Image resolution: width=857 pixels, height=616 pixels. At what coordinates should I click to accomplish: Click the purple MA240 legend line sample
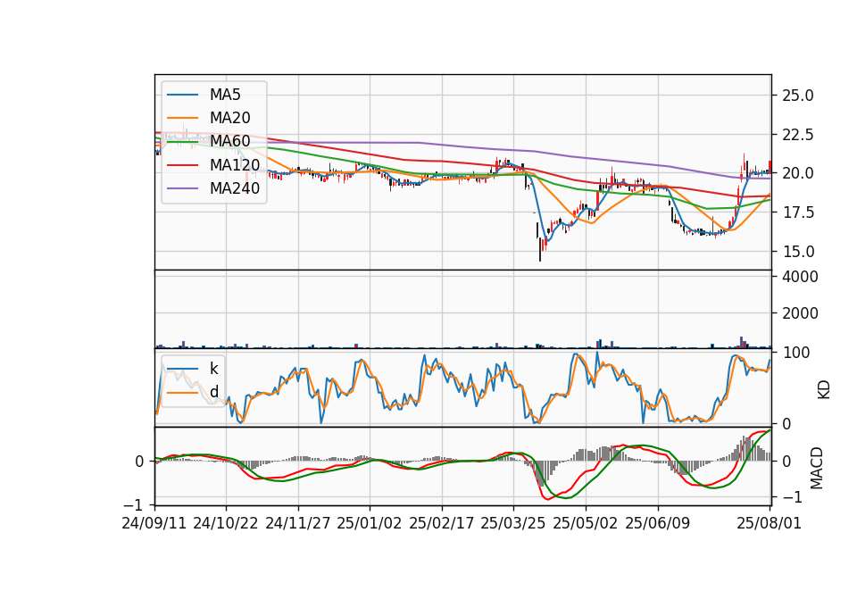(x=182, y=188)
